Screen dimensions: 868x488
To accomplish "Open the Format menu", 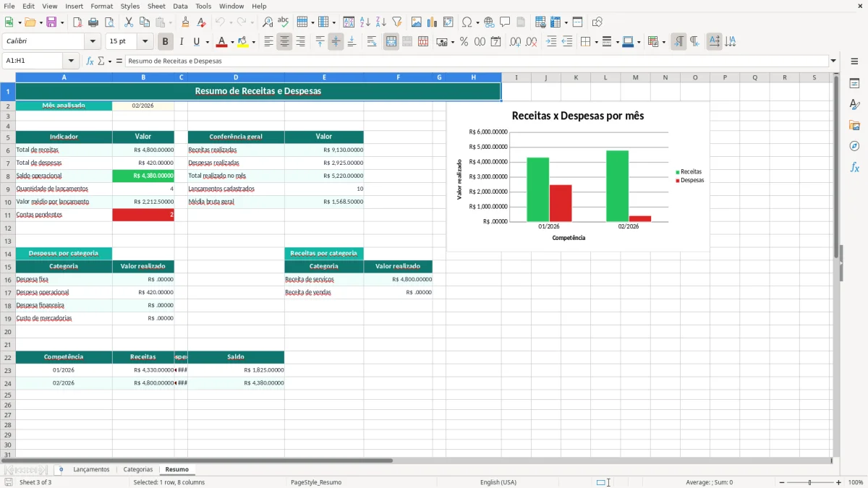I will click(101, 6).
